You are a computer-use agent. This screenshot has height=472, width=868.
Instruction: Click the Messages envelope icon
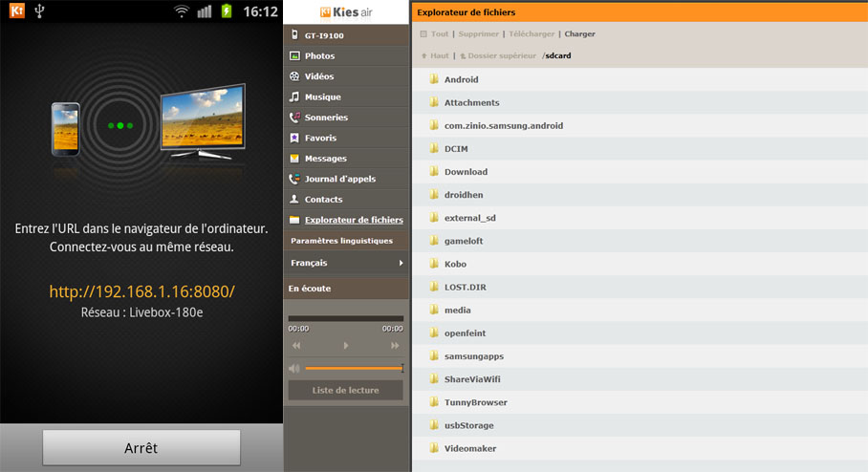coord(294,159)
